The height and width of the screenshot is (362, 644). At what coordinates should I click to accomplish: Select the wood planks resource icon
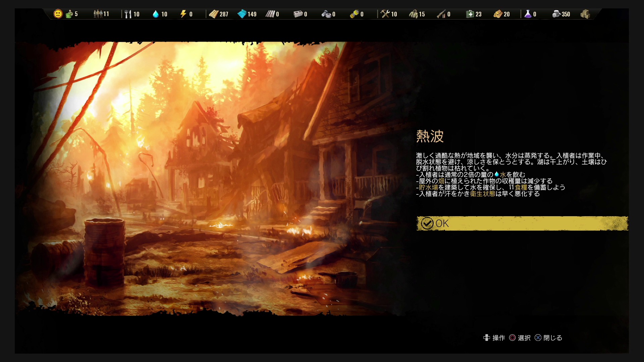click(x=214, y=14)
